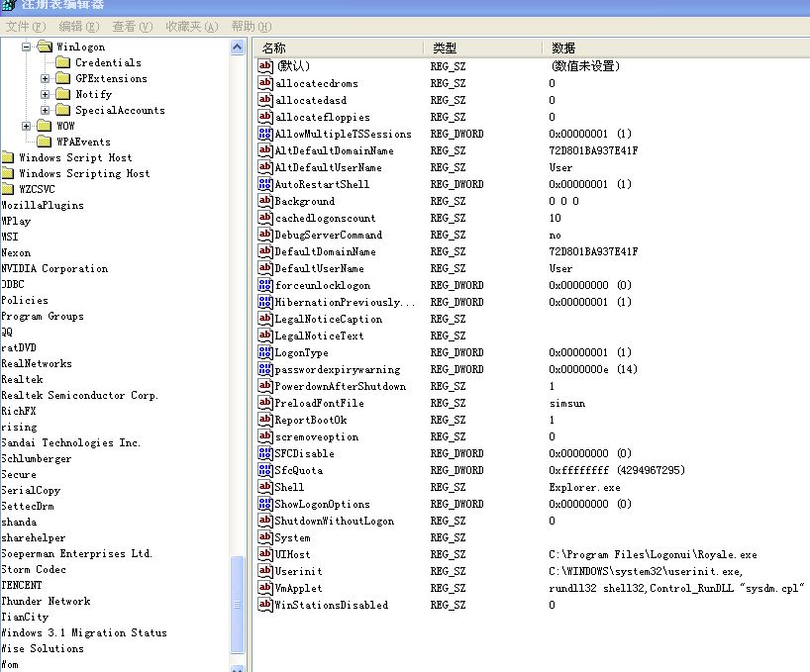Click the Userinit value icon
This screenshot has height=672, width=810.
tap(265, 571)
